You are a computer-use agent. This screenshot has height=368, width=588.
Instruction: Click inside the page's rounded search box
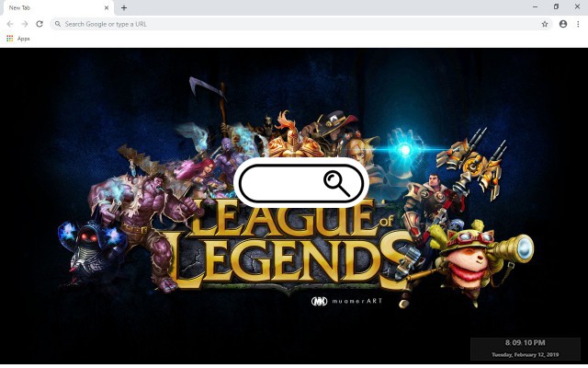point(301,182)
